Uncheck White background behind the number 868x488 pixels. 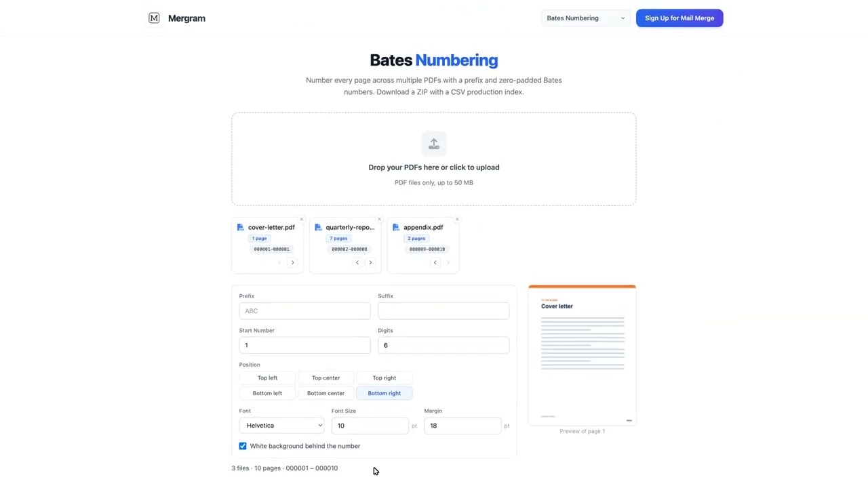[243, 446]
